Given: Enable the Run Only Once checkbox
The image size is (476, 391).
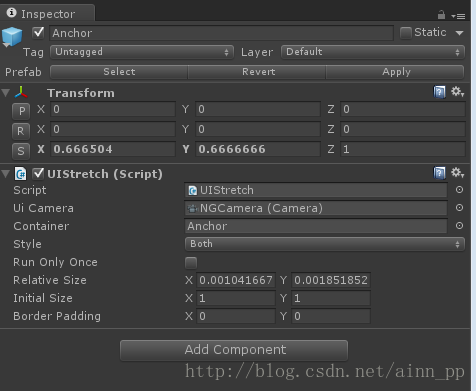Looking at the screenshot, I should (191, 262).
